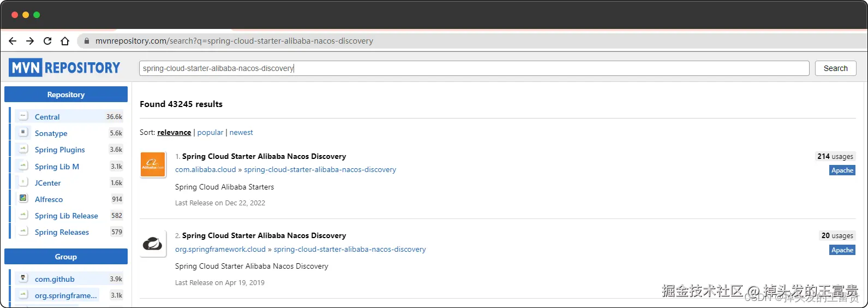Screen dimensions: 868x308
Task: View 20 usages of second result
Action: coord(837,235)
